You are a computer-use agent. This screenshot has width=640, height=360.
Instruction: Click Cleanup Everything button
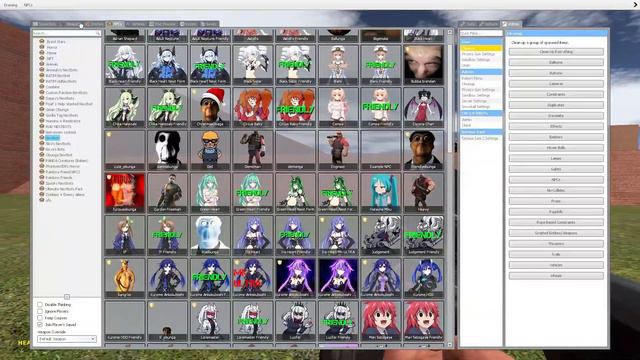[556, 52]
